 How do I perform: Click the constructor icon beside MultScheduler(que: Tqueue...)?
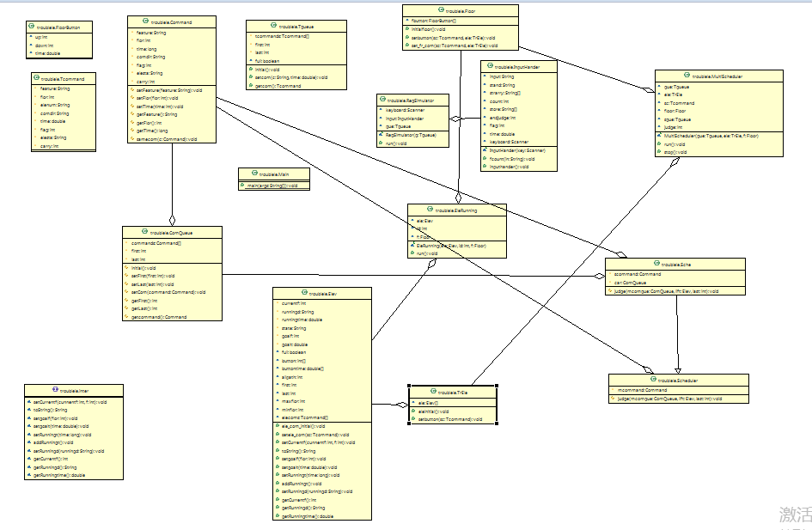pyautogui.click(x=659, y=136)
